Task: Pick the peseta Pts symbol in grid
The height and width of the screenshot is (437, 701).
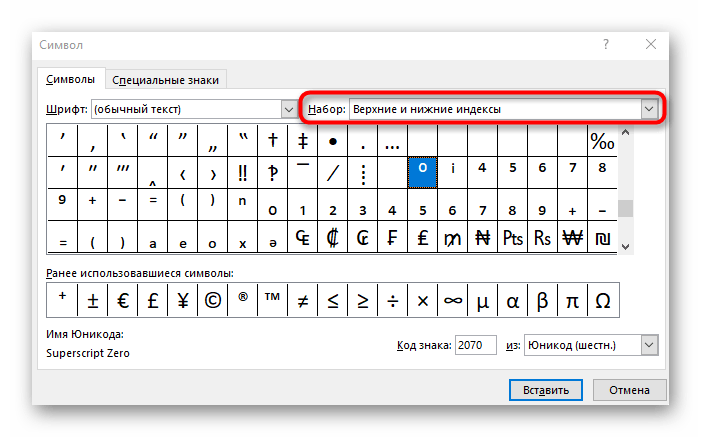Action: point(512,238)
